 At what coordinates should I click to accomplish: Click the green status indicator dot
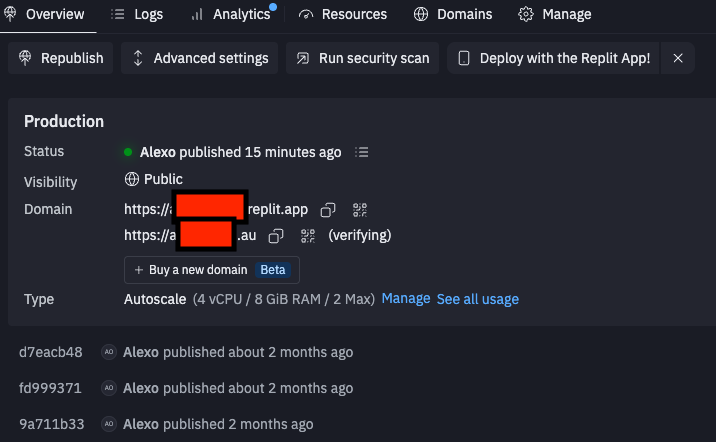[128, 152]
